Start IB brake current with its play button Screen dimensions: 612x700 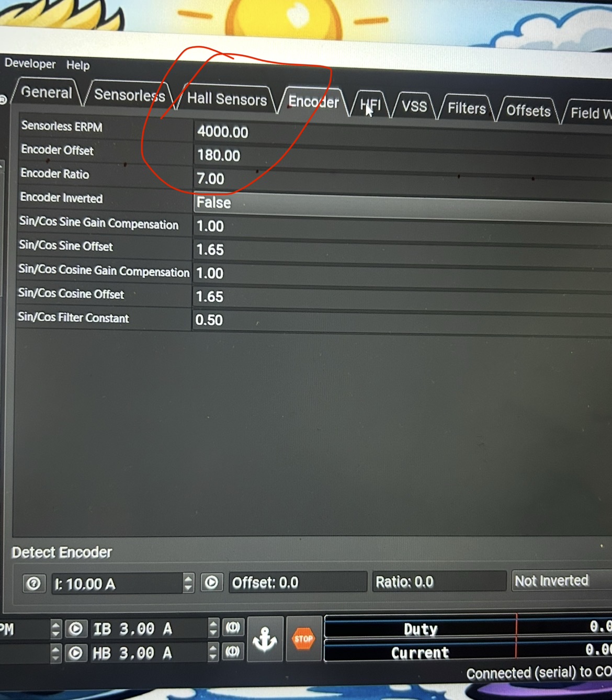(x=76, y=629)
